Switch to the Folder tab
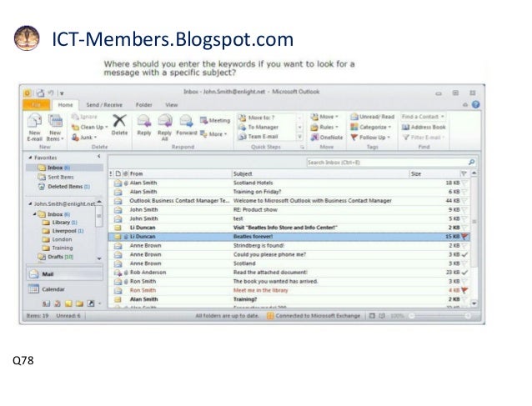This screenshot has width=532, height=406. pos(144,105)
